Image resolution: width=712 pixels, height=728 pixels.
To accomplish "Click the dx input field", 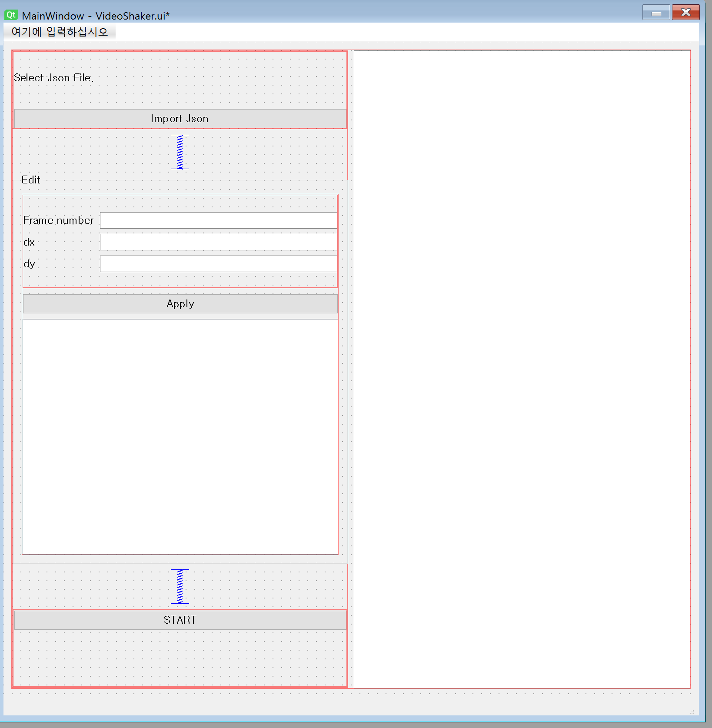I will [x=218, y=242].
